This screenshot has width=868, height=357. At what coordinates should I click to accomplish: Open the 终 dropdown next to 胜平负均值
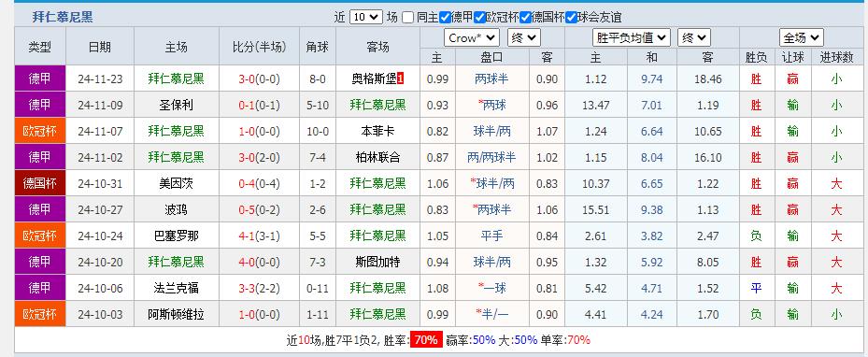point(693,38)
